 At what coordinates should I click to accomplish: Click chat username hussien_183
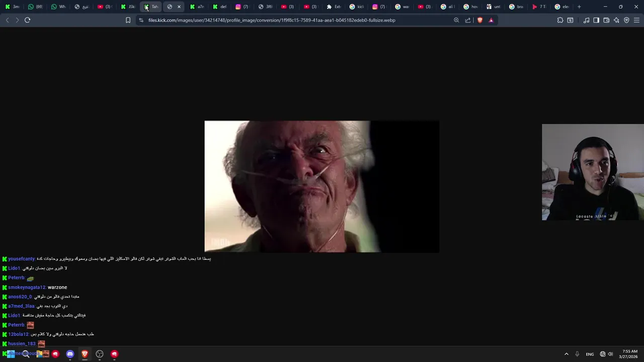pyautogui.click(x=22, y=344)
